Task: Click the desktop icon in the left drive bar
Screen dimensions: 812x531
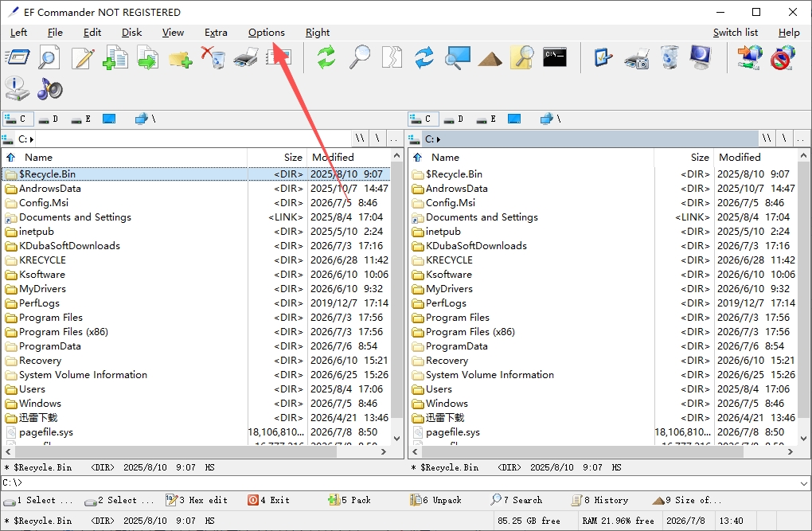Action: [109, 119]
